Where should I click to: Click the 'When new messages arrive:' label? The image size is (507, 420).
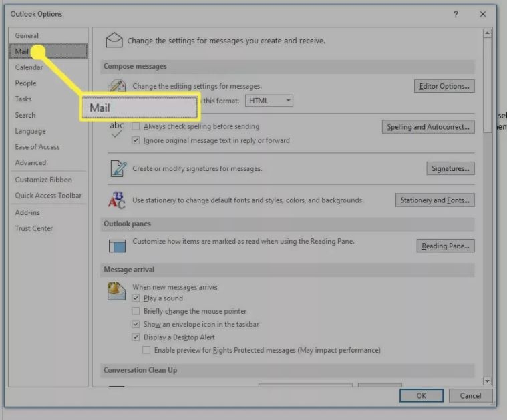click(x=175, y=287)
